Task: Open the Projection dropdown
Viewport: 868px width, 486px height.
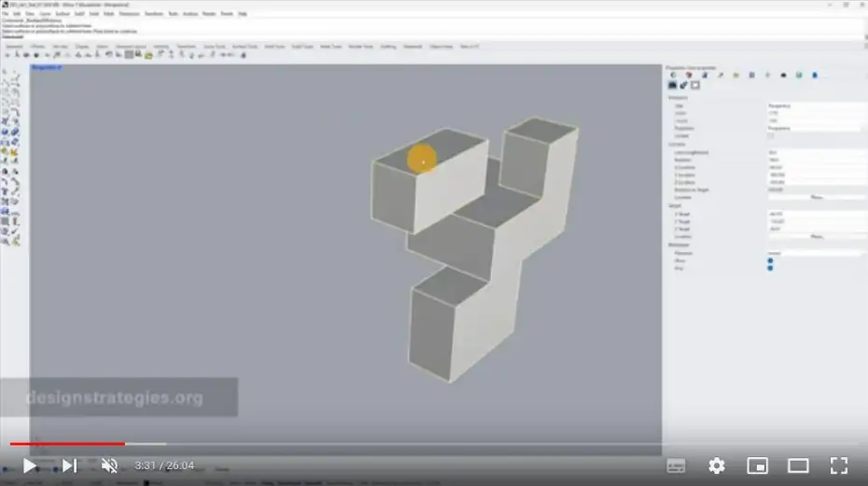Action: click(814, 129)
